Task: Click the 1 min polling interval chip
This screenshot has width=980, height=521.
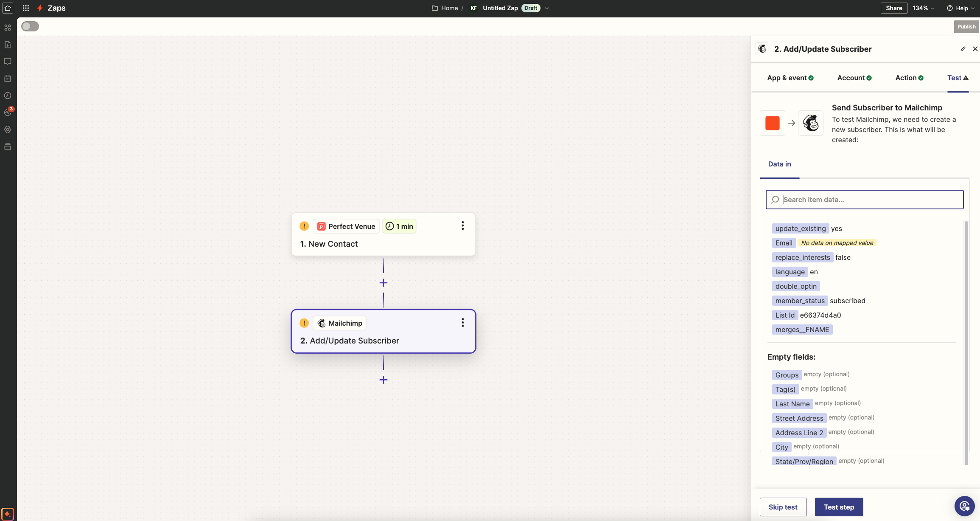Action: click(x=399, y=226)
